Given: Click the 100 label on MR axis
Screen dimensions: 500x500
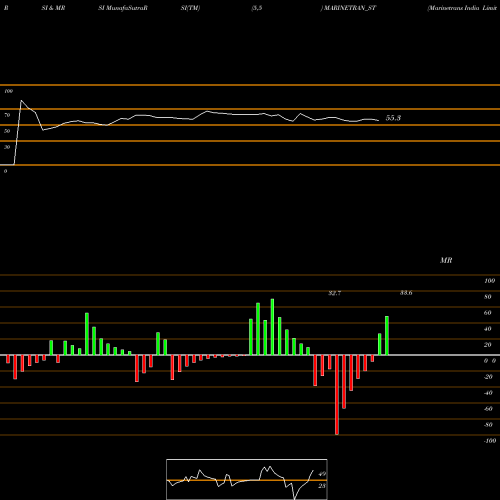Looking at the screenshot, I should (x=490, y=281).
